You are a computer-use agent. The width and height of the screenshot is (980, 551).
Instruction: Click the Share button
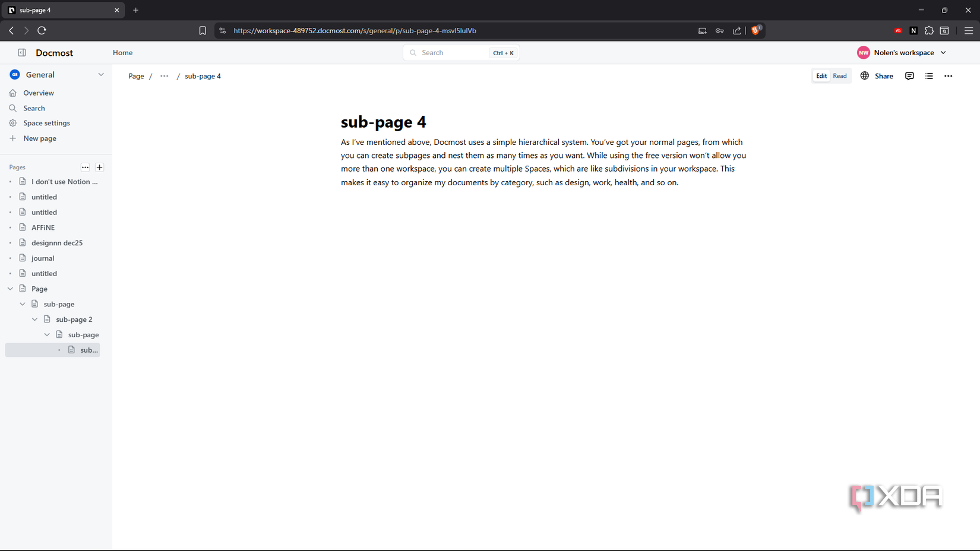[x=884, y=76]
